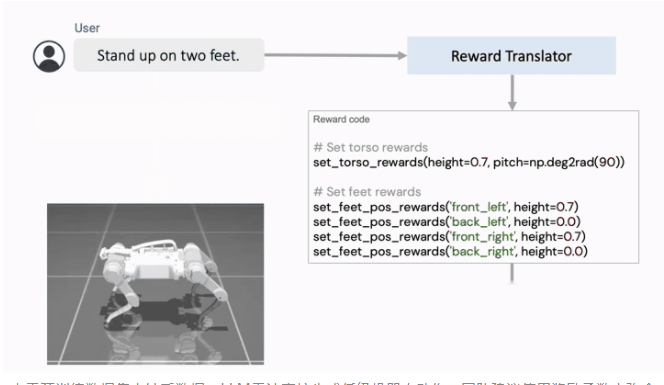Click the Reward Translator box
Image resolution: width=664 pixels, height=385 pixels.
(x=512, y=56)
